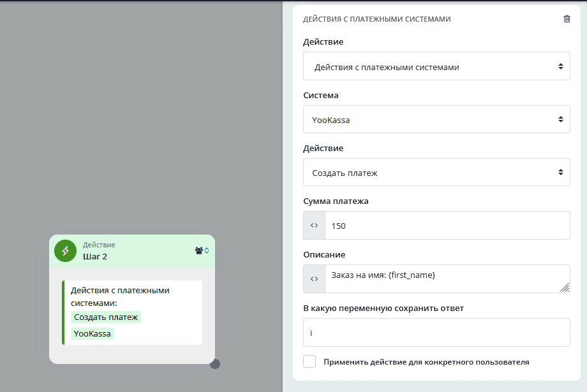Click the YooKassa tag in node

pos(93,333)
